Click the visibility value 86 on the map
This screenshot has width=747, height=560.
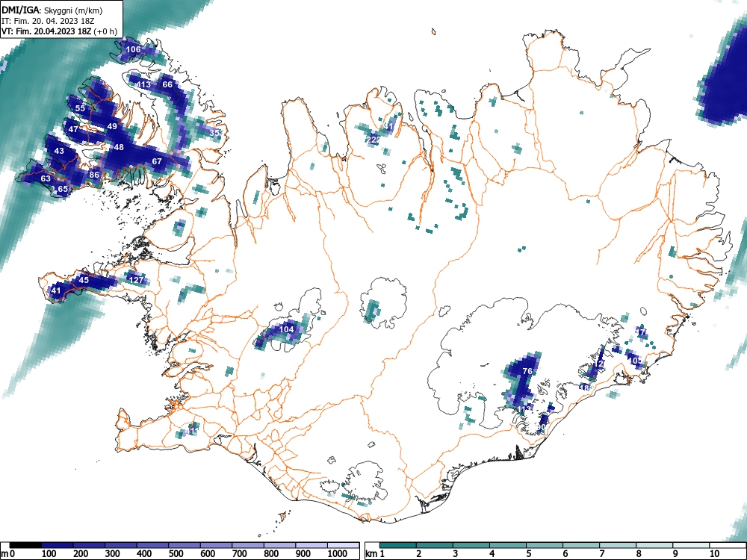pyautogui.click(x=94, y=175)
